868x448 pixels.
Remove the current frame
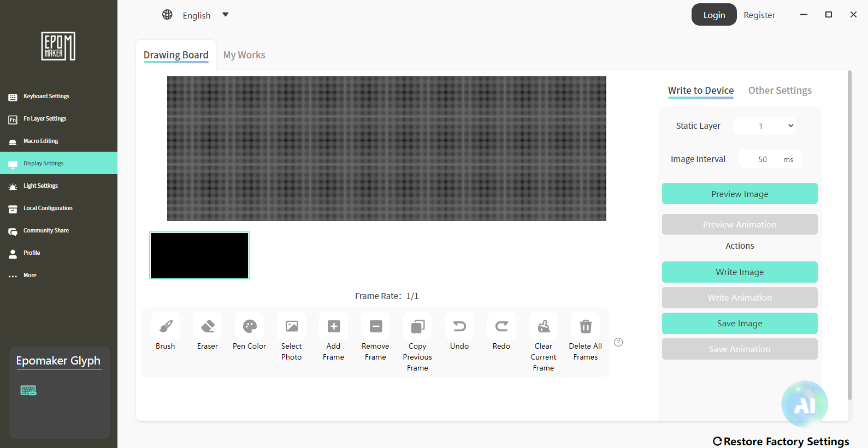coord(376,326)
